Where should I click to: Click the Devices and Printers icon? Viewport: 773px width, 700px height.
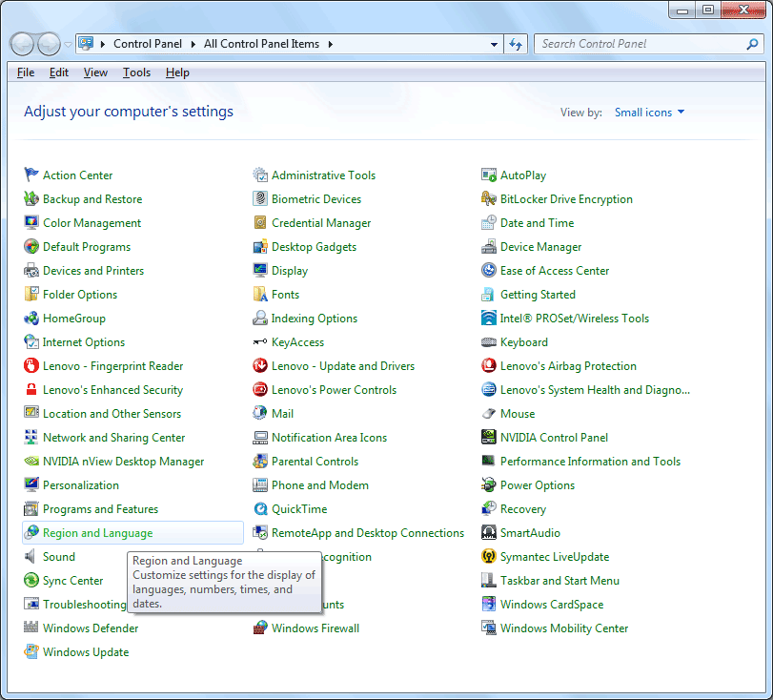pos(31,270)
